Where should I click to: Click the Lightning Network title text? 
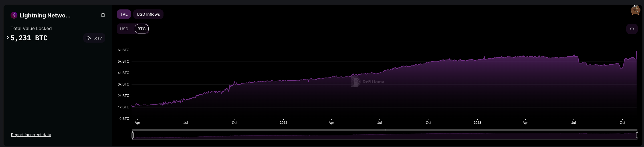[x=45, y=15]
